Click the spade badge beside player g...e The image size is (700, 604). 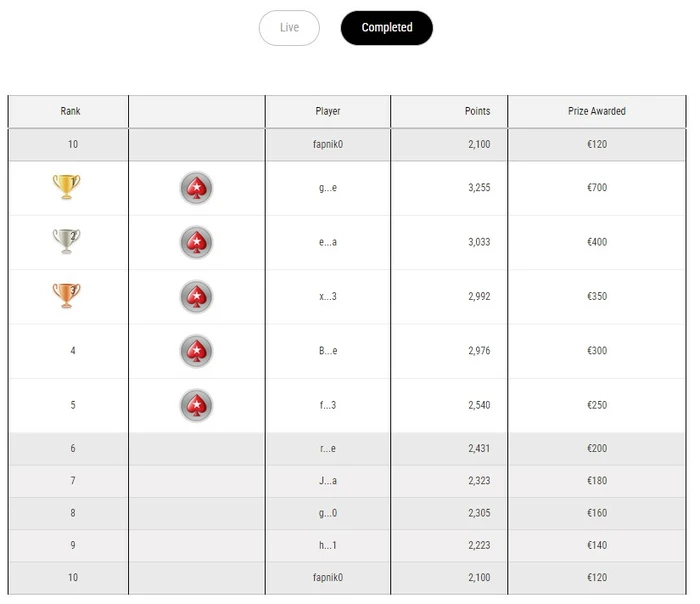click(196, 188)
